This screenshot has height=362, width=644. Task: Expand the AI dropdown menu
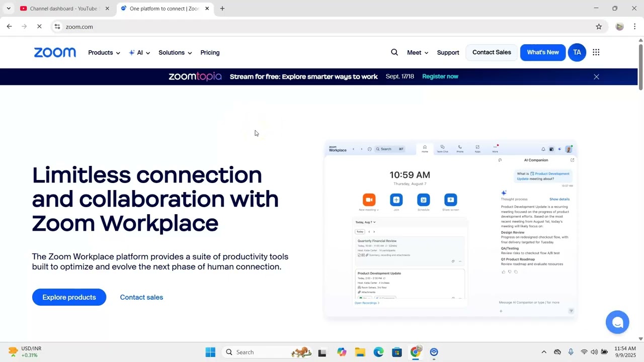(139, 52)
